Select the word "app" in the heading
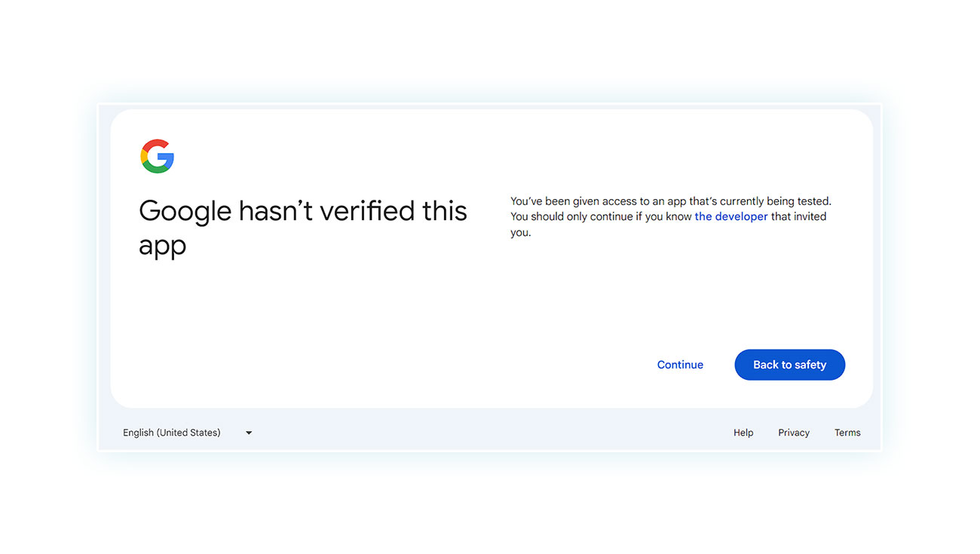The image size is (980, 554). (162, 247)
